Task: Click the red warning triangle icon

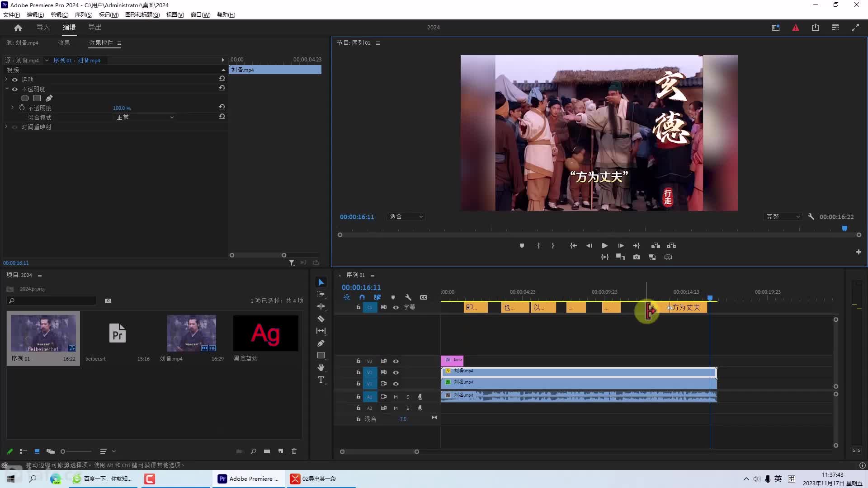Action: 796,28
